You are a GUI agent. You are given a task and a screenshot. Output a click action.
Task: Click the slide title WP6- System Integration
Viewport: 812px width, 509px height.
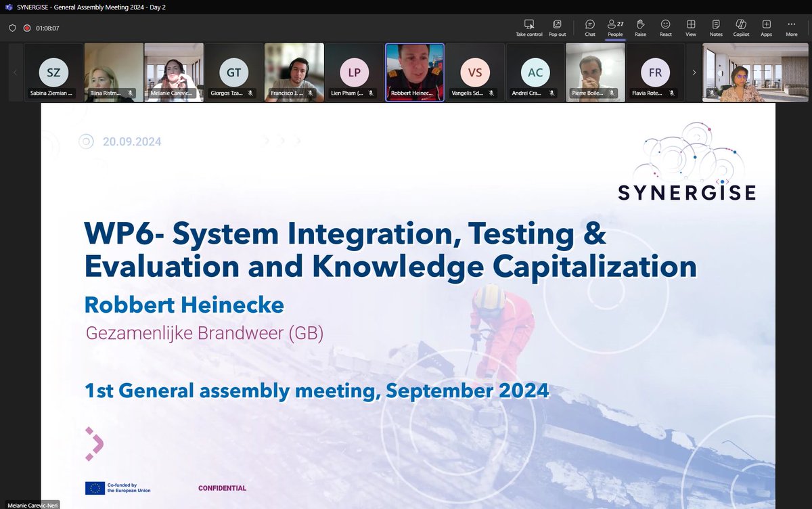[x=390, y=250]
